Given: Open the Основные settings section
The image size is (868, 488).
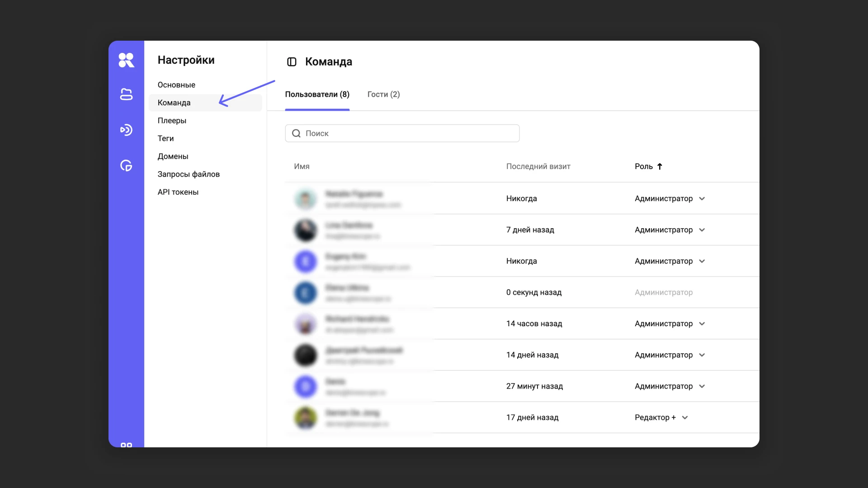Looking at the screenshot, I should click(176, 84).
